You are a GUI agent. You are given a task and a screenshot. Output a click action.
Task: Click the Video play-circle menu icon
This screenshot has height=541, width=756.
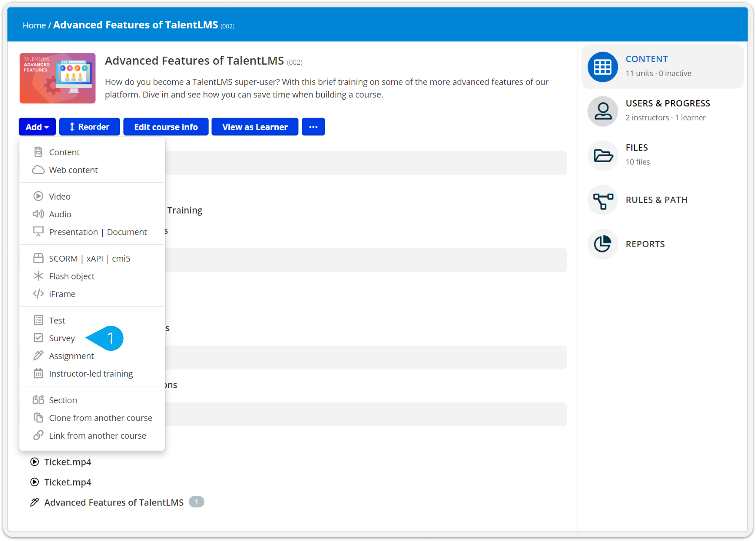click(x=38, y=196)
